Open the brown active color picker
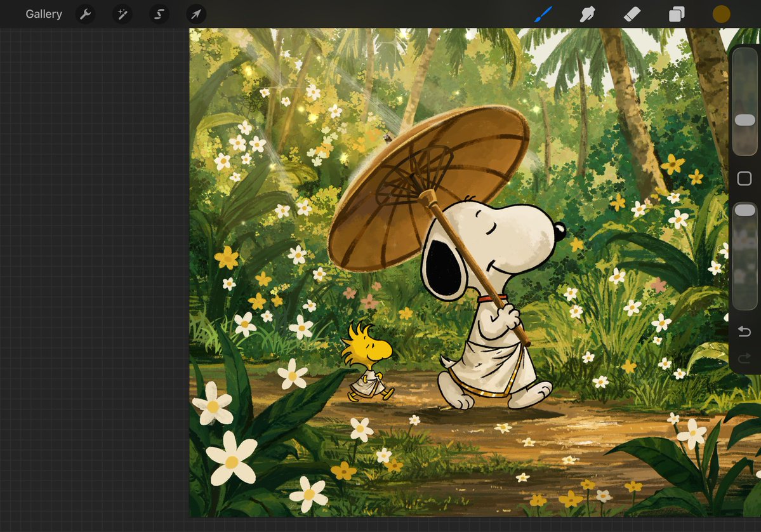Screen dimensions: 761x532 click(721, 14)
